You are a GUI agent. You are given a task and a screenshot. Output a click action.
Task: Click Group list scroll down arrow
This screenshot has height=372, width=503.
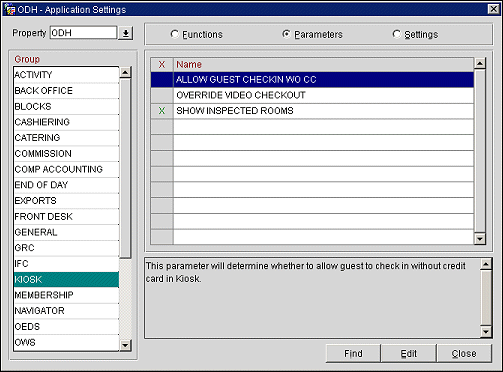125,345
